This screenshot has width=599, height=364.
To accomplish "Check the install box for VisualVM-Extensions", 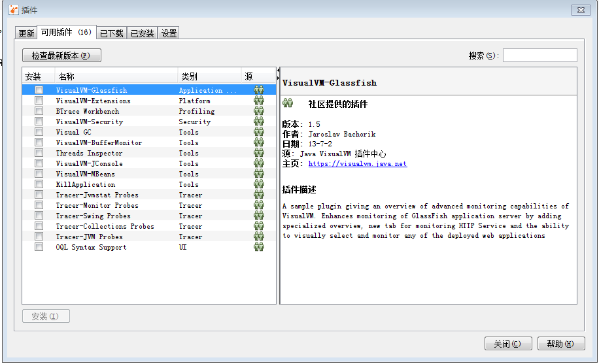I will [39, 101].
